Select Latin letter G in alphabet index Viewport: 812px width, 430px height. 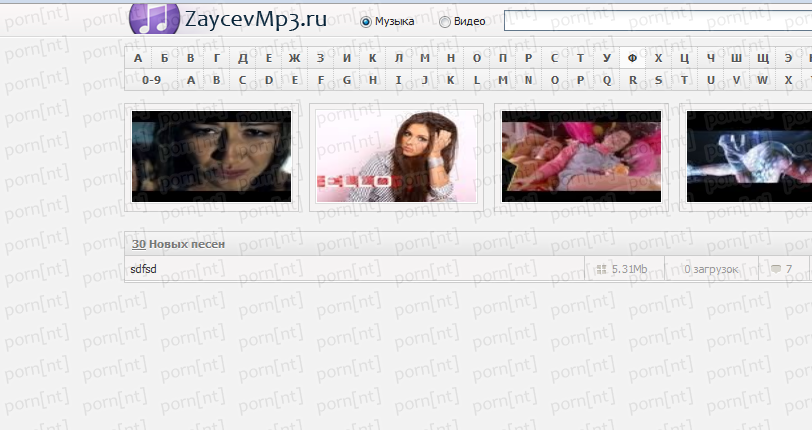coord(346,80)
